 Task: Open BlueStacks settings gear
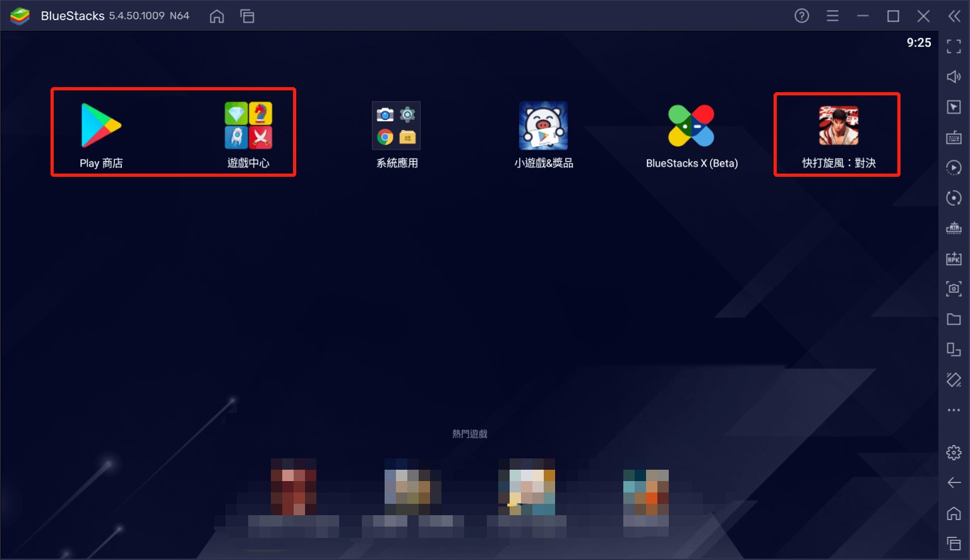pyautogui.click(x=954, y=452)
